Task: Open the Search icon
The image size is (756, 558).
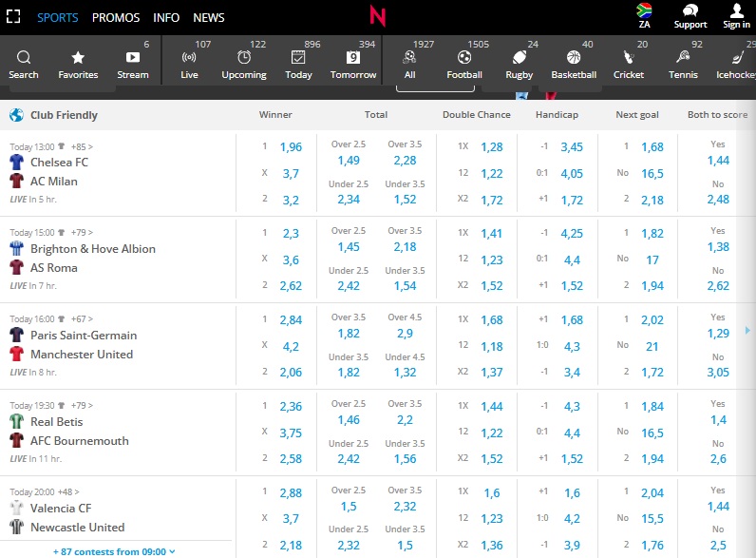Action: [x=23, y=58]
